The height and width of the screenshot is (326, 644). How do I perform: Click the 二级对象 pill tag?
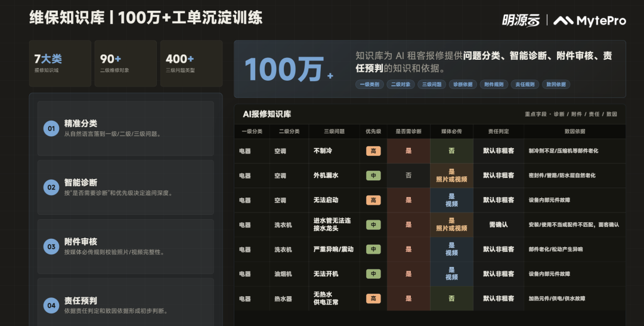pyautogui.click(x=401, y=84)
